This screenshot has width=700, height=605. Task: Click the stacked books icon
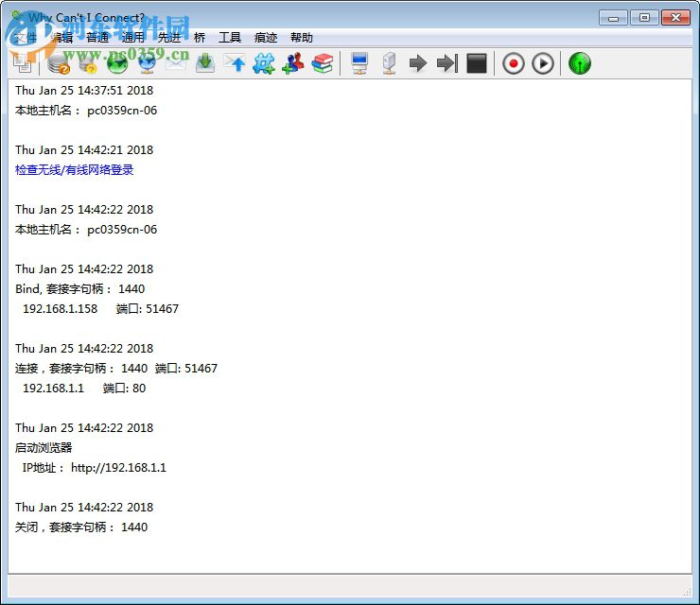click(x=323, y=63)
